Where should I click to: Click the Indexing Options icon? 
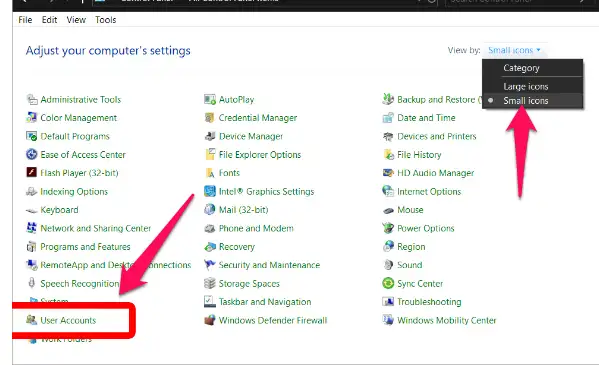32,191
